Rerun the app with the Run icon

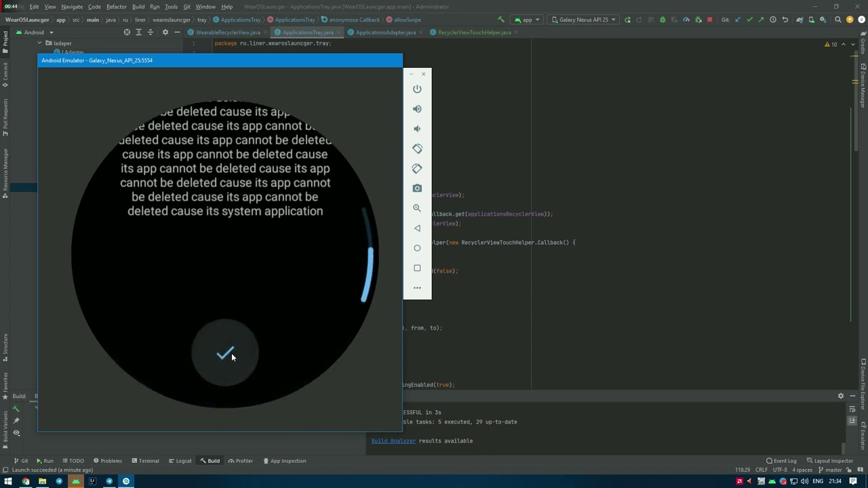click(627, 20)
